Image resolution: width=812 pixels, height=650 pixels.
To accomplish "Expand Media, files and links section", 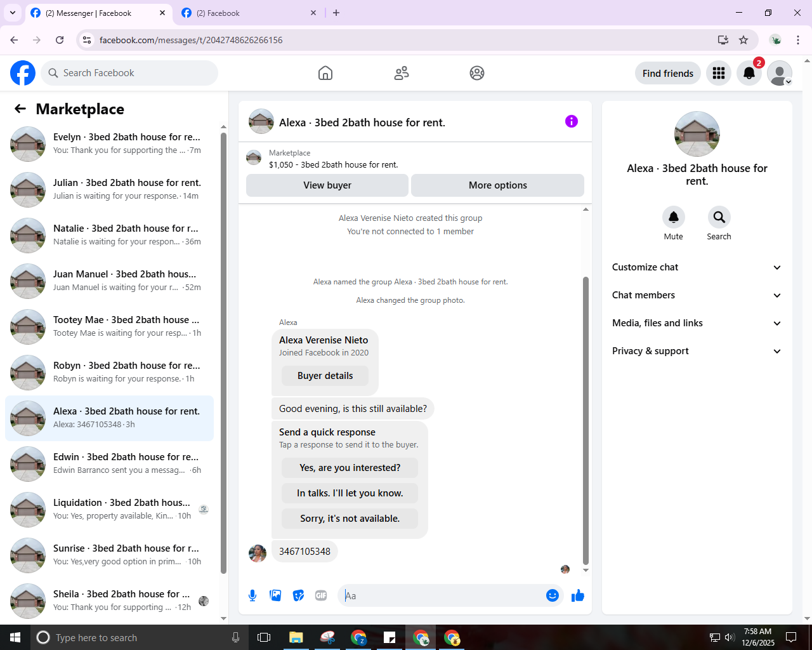I will pyautogui.click(x=697, y=323).
